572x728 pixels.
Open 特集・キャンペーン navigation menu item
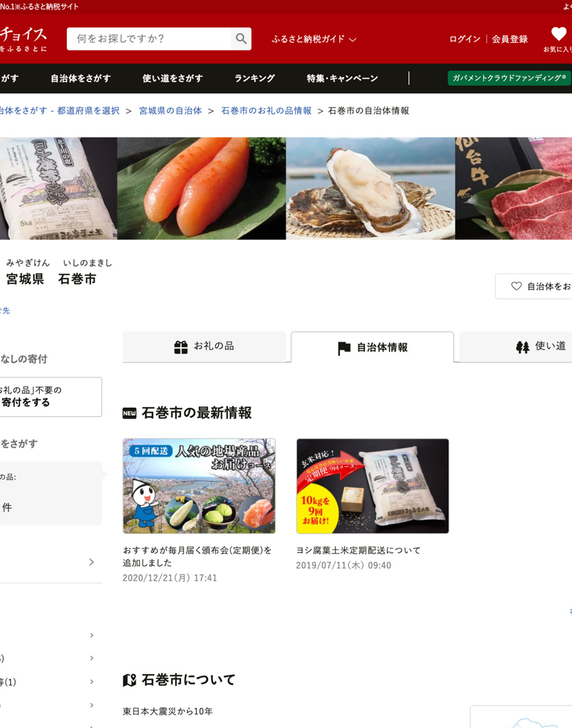pos(342,78)
